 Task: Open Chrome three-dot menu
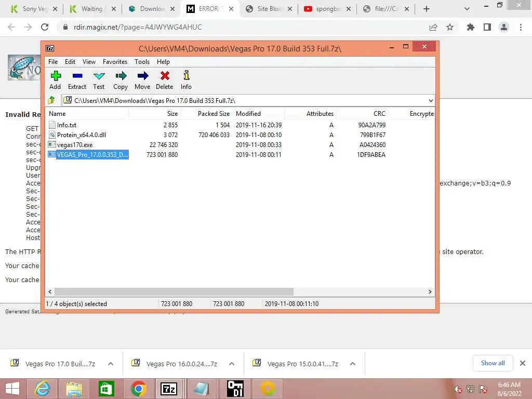(521, 27)
